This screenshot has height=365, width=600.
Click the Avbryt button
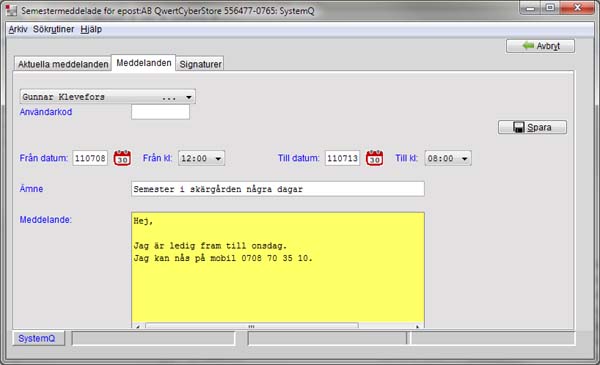tap(540, 46)
